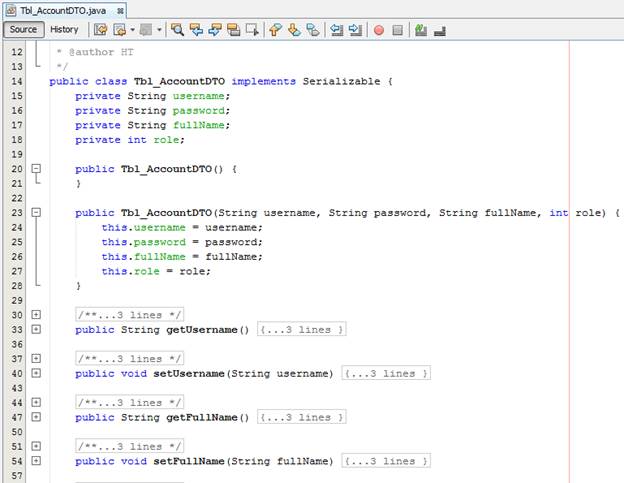Viewport: 624px width, 483px height.
Task: Click folded '{...3 lines }' after getFullName()
Action: point(302,417)
